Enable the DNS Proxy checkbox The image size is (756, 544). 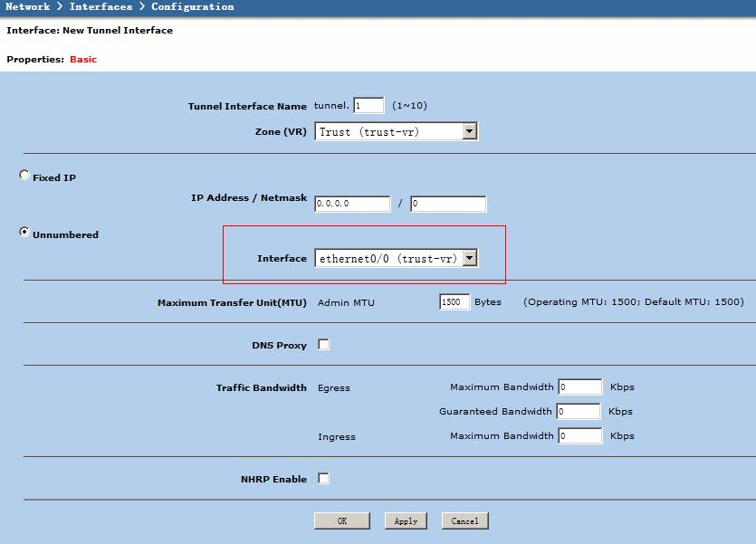tap(323, 345)
